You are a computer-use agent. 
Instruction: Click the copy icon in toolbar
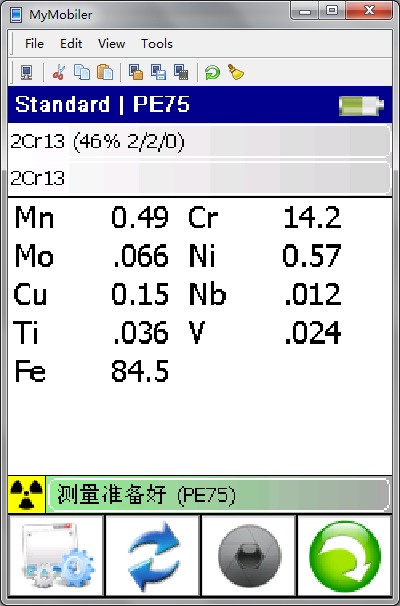[x=82, y=72]
